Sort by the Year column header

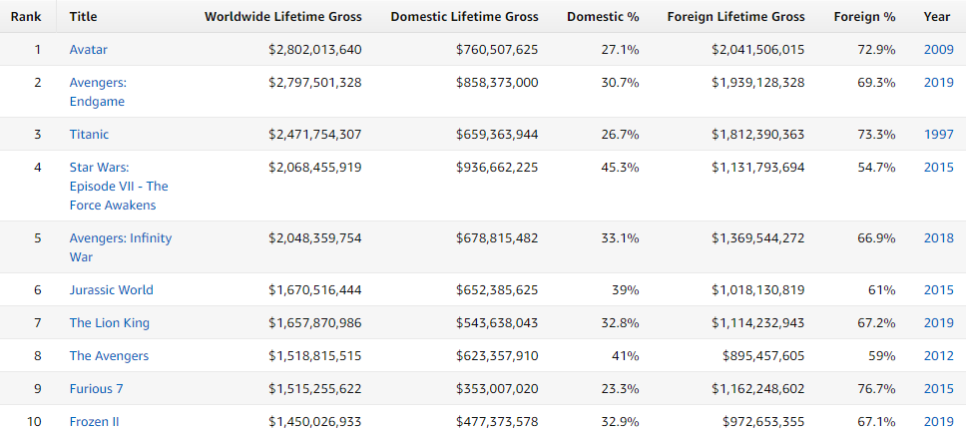pos(936,17)
